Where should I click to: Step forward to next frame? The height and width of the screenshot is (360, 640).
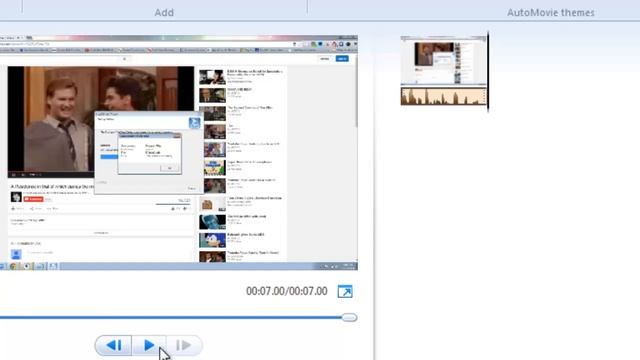pyautogui.click(x=184, y=345)
